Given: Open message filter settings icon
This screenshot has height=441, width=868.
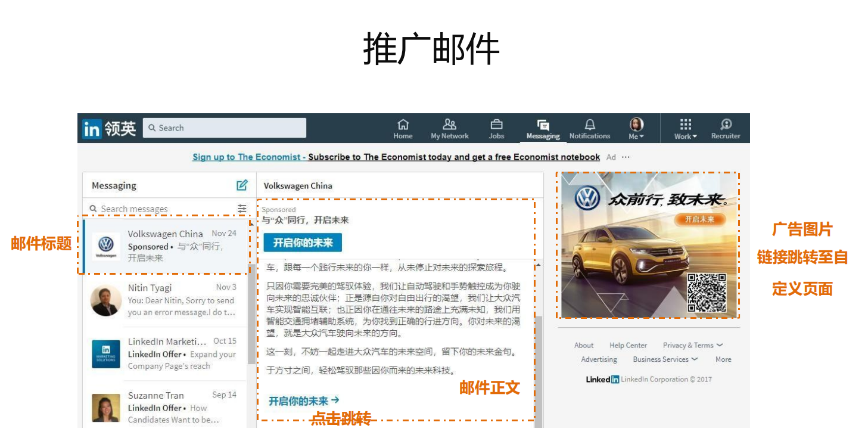Looking at the screenshot, I should (x=242, y=209).
